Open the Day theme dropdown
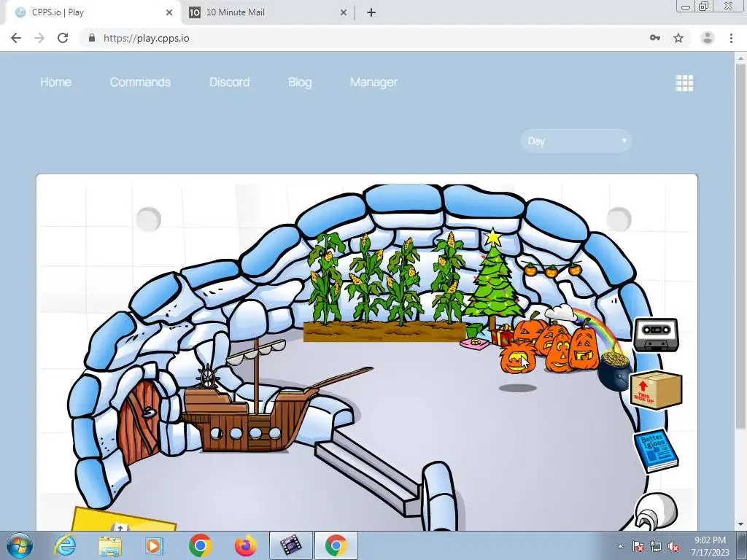The height and width of the screenshot is (560, 747). [x=576, y=141]
